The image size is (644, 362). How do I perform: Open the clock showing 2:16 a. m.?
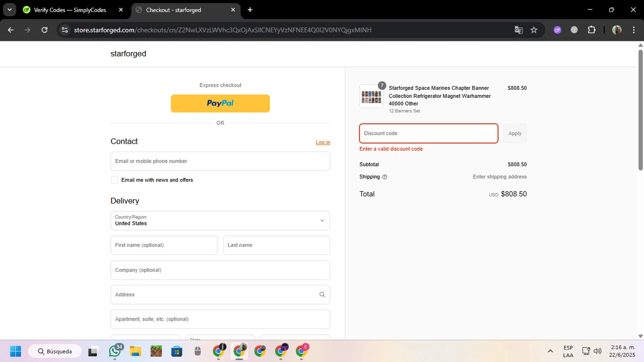pyautogui.click(x=623, y=351)
